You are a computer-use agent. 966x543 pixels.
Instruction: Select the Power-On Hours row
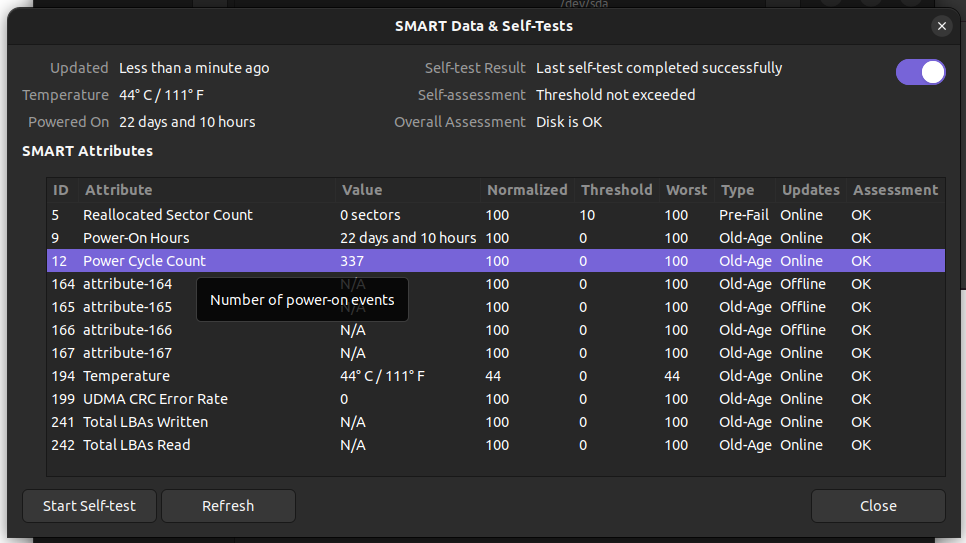click(136, 238)
